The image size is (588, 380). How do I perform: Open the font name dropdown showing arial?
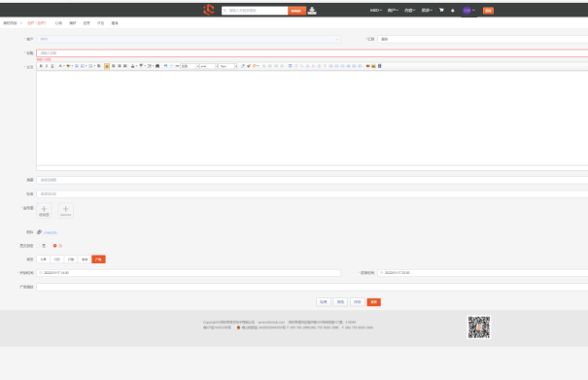[208, 66]
